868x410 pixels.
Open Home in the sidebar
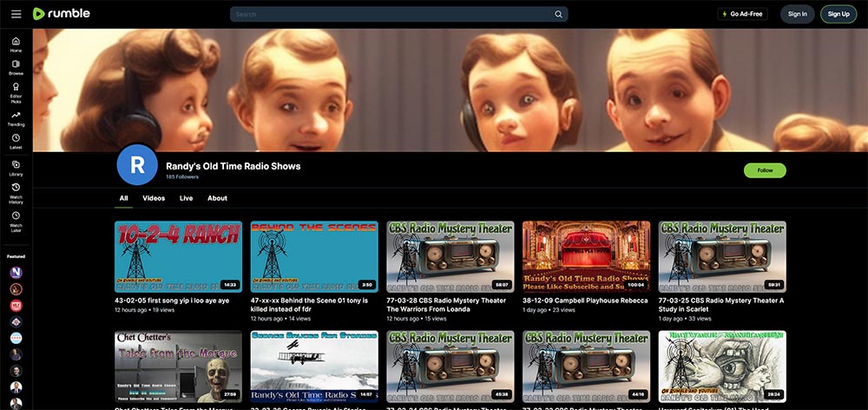coord(16,45)
